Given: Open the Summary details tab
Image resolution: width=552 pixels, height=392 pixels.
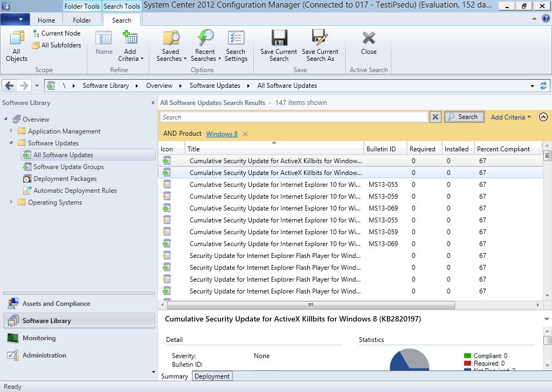Looking at the screenshot, I should [x=175, y=376].
